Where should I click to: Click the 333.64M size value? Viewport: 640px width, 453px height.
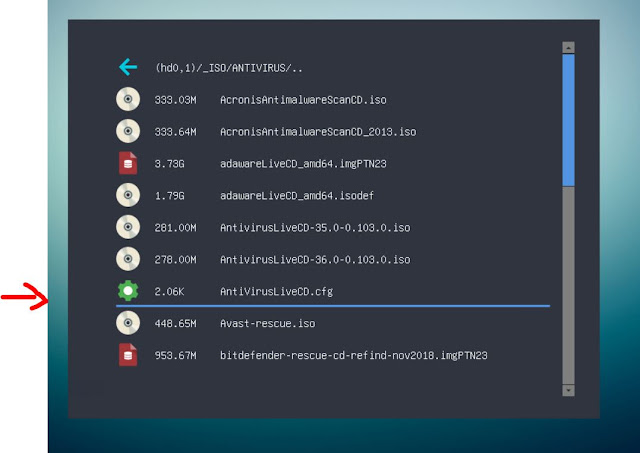click(176, 132)
